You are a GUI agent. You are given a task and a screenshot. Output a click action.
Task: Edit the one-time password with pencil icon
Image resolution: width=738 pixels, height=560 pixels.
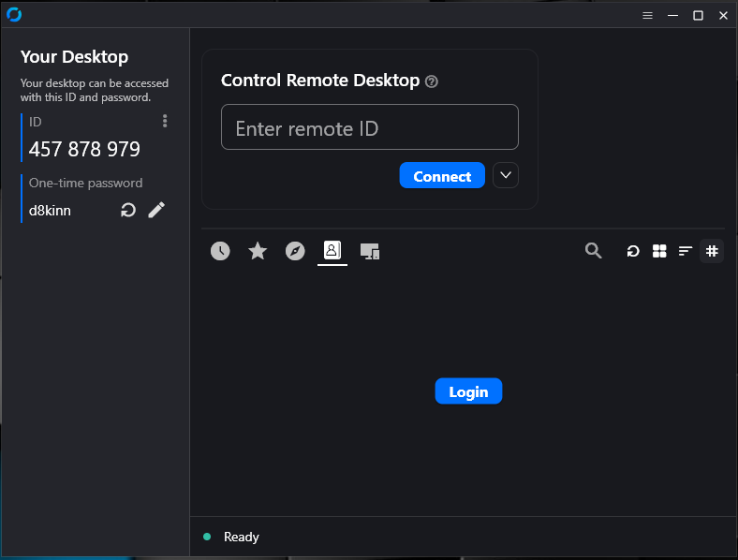click(x=156, y=211)
